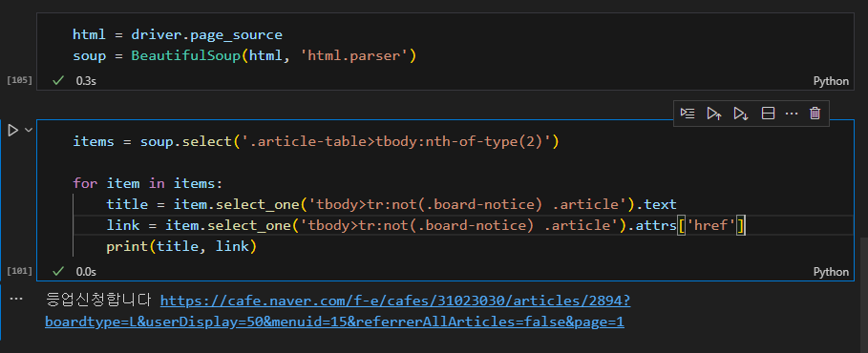Place cursor on BeautifulSoup line

244,56
